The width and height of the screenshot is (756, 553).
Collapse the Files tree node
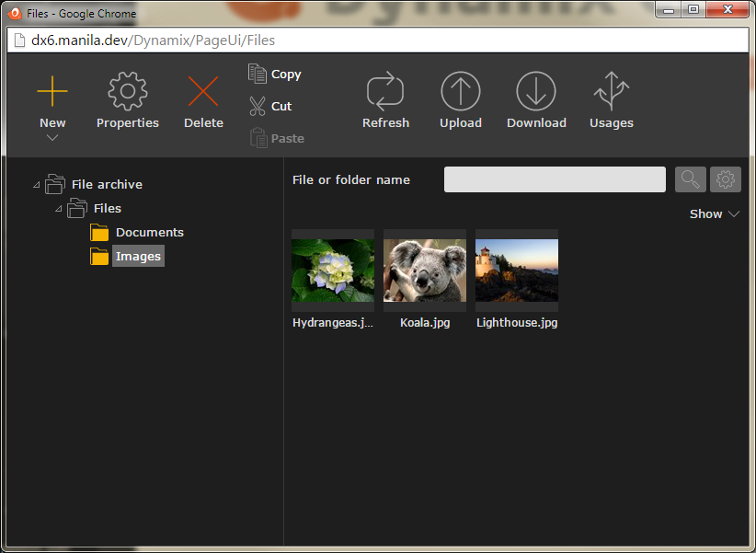click(x=58, y=209)
